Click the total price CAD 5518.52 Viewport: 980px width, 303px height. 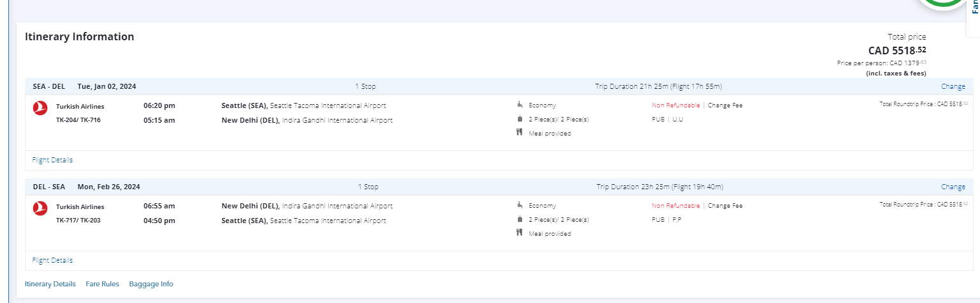click(896, 50)
